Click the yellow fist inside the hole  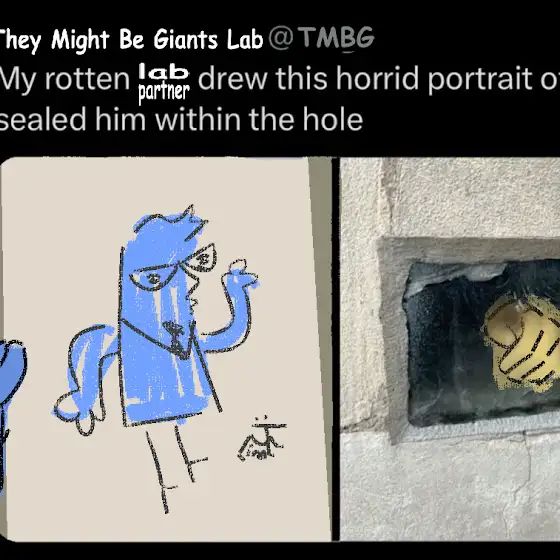click(521, 343)
